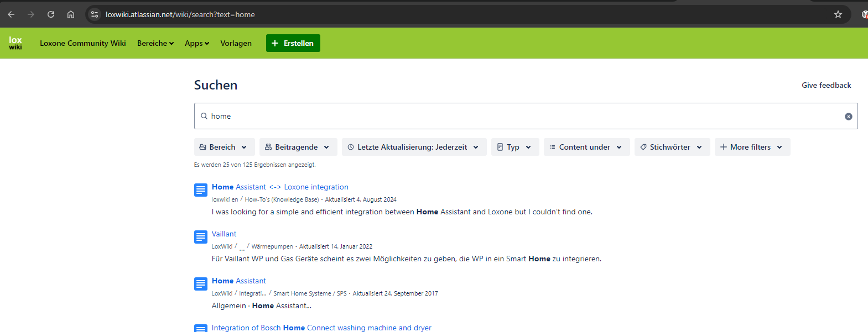
Task: Go to Vorlagen in the navigation bar
Action: coord(236,43)
